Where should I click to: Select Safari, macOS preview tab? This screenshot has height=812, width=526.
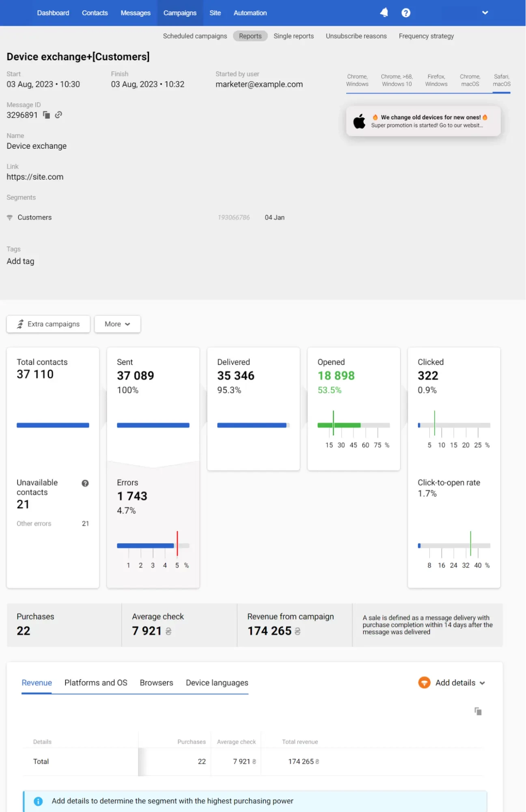click(502, 80)
